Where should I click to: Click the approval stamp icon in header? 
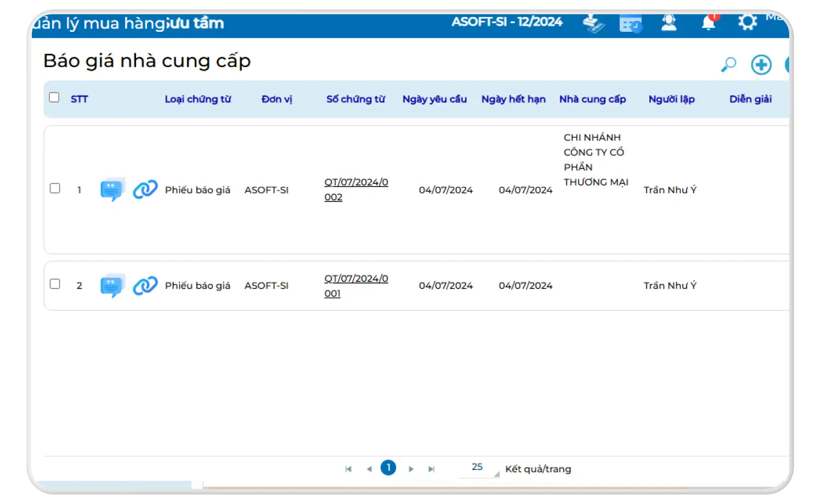[x=593, y=24]
